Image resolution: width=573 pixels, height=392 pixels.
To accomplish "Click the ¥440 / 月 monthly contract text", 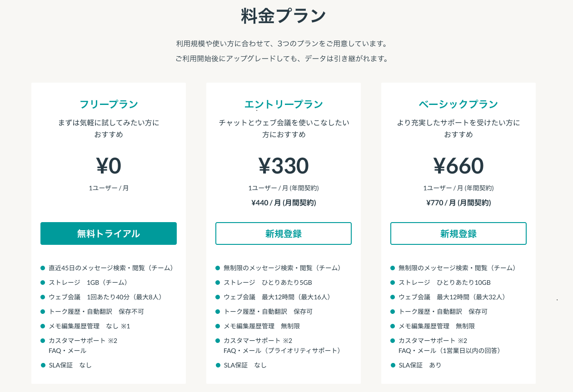I will click(284, 203).
